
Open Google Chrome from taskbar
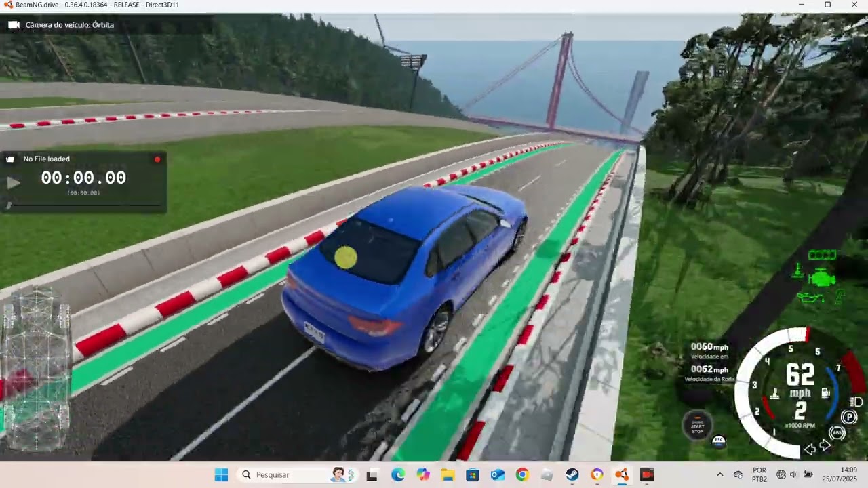[x=522, y=474]
